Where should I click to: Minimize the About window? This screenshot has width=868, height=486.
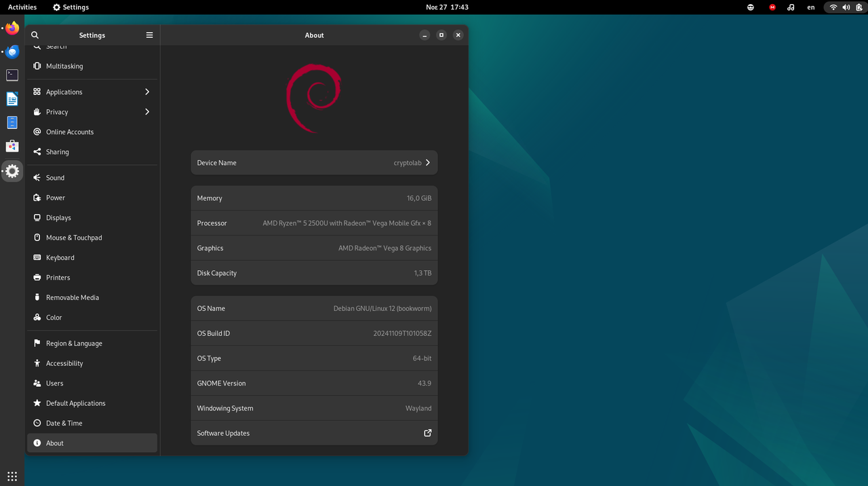pyautogui.click(x=425, y=35)
